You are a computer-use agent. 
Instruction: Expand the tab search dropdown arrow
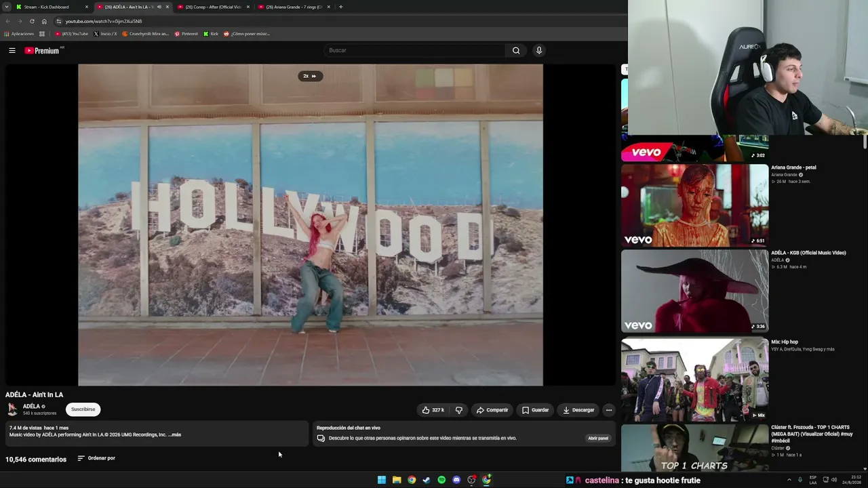tap(7, 7)
